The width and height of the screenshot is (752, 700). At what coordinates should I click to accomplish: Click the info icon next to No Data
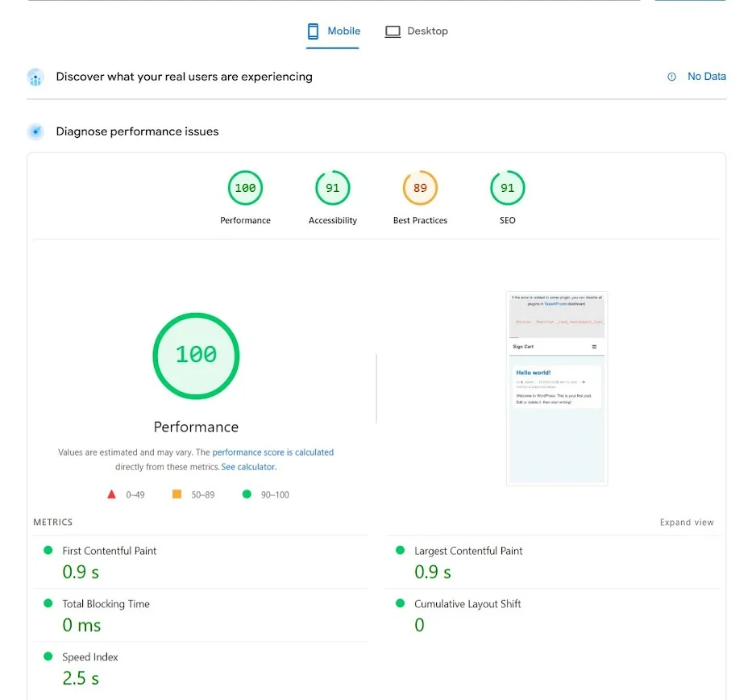(x=671, y=76)
